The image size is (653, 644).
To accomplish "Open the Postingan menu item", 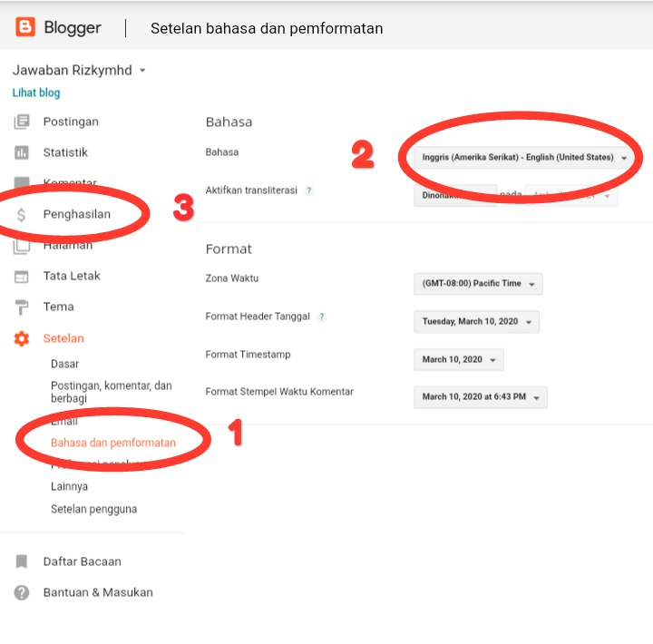I will [x=71, y=122].
